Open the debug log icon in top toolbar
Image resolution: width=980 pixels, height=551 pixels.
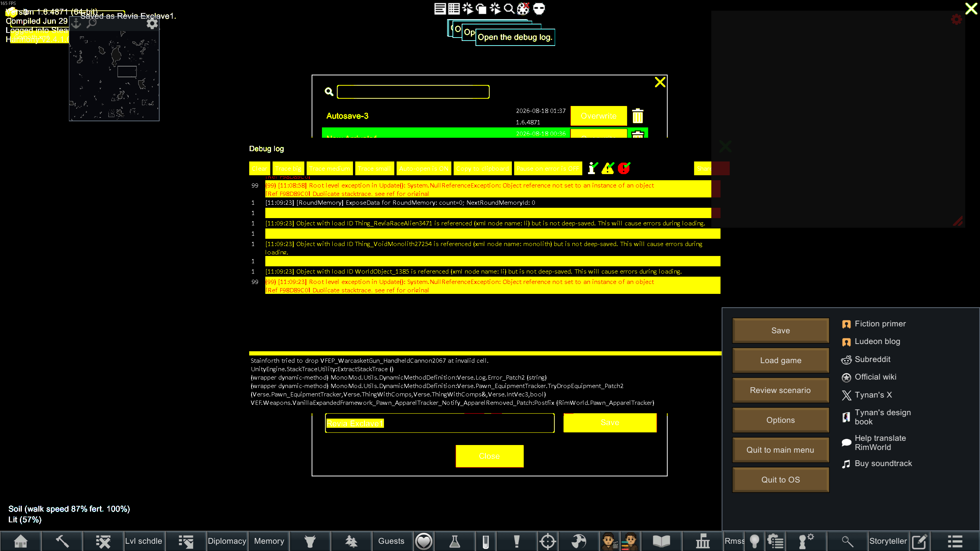pyautogui.click(x=440, y=8)
